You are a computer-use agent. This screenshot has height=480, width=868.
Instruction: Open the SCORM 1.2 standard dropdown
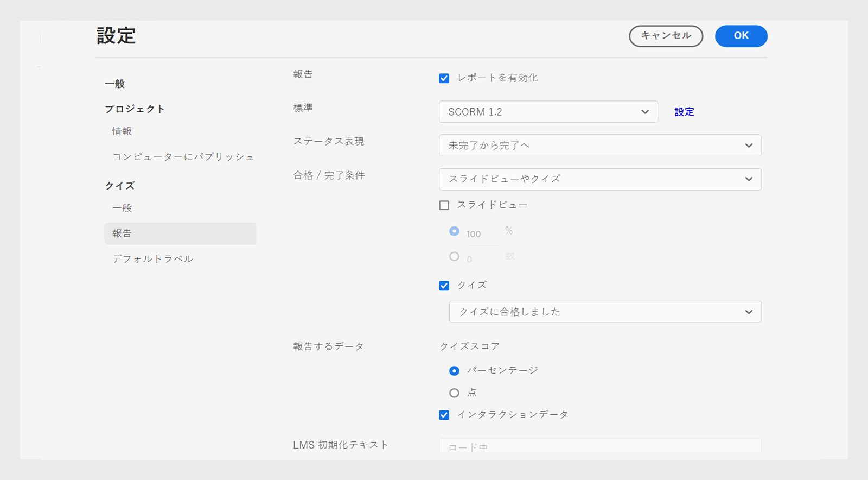coord(548,112)
